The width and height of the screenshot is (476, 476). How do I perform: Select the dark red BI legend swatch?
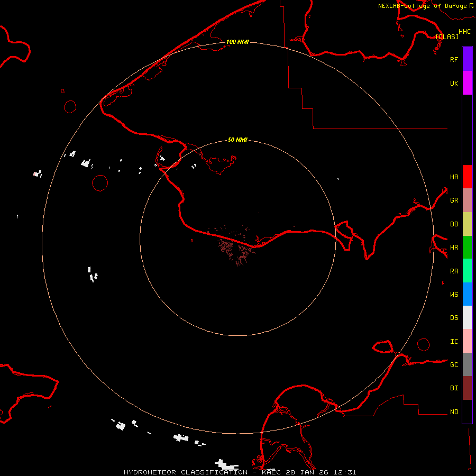pyautogui.click(x=467, y=388)
